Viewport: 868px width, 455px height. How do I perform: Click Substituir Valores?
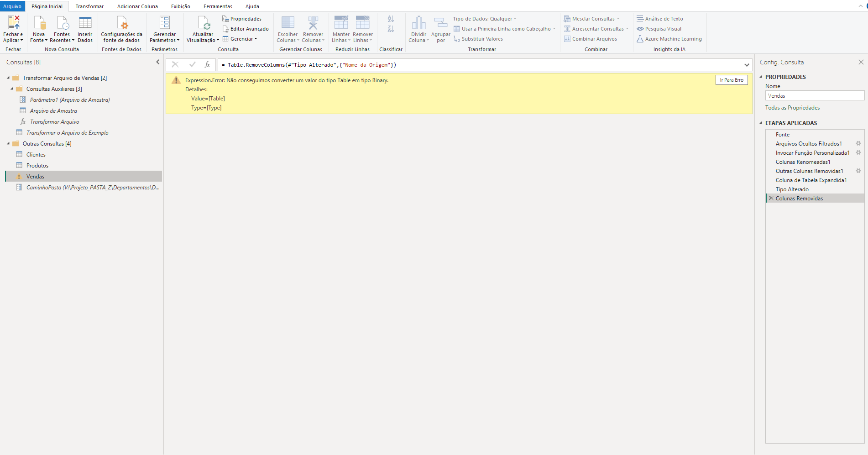click(478, 39)
